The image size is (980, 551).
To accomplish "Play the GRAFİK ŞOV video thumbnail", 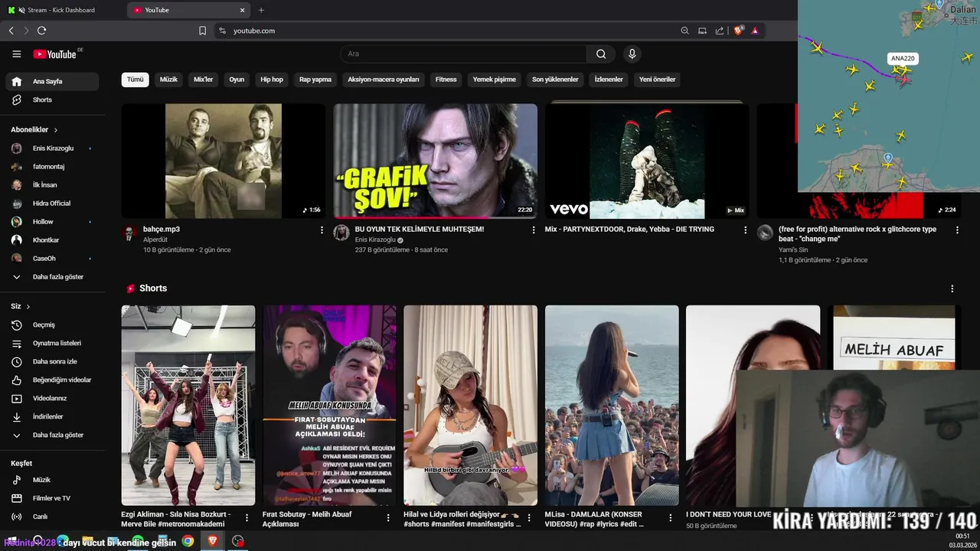I will point(435,161).
